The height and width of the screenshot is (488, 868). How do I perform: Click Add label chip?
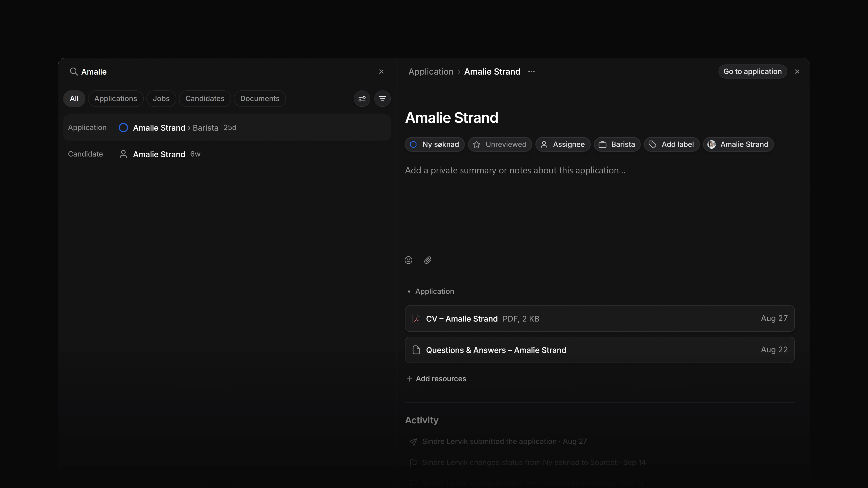(x=672, y=145)
